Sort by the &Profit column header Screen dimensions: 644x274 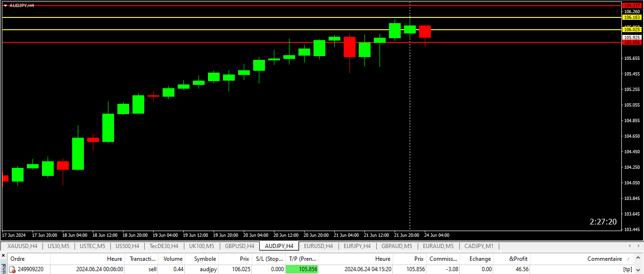coord(512,259)
